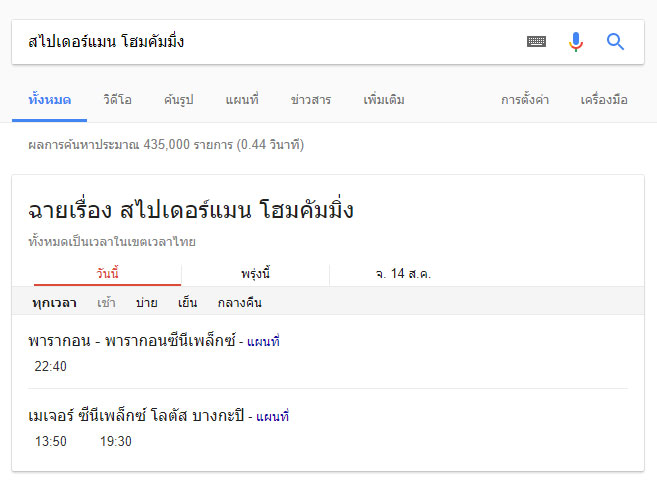The width and height of the screenshot is (657, 480).
Task: Switch to the ค้นรูป tab
Action: 178,100
